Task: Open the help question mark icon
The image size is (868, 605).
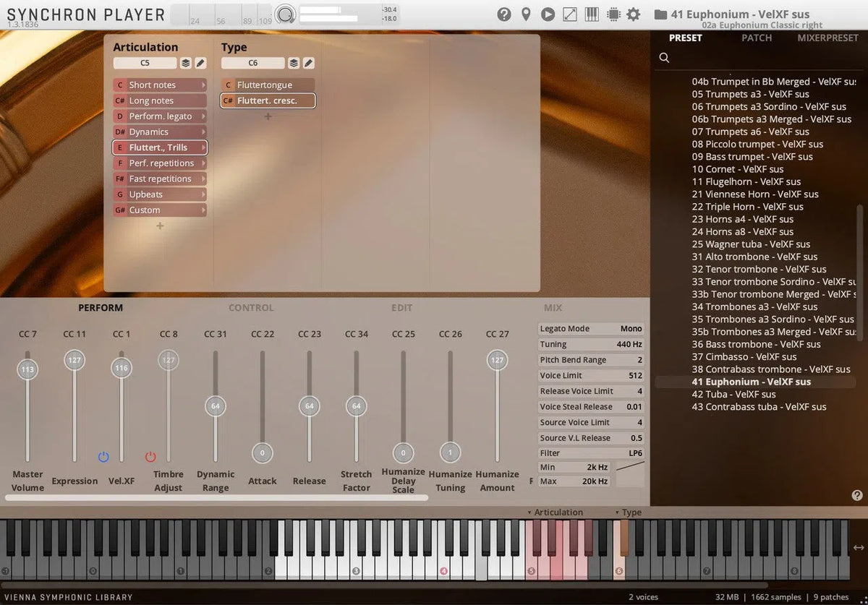Action: [504, 14]
